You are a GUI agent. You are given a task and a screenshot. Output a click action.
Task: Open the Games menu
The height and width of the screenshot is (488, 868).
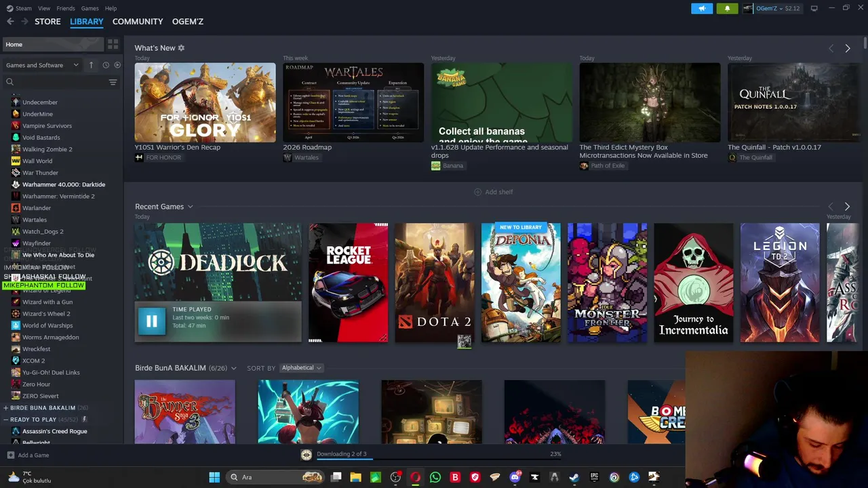[90, 8]
